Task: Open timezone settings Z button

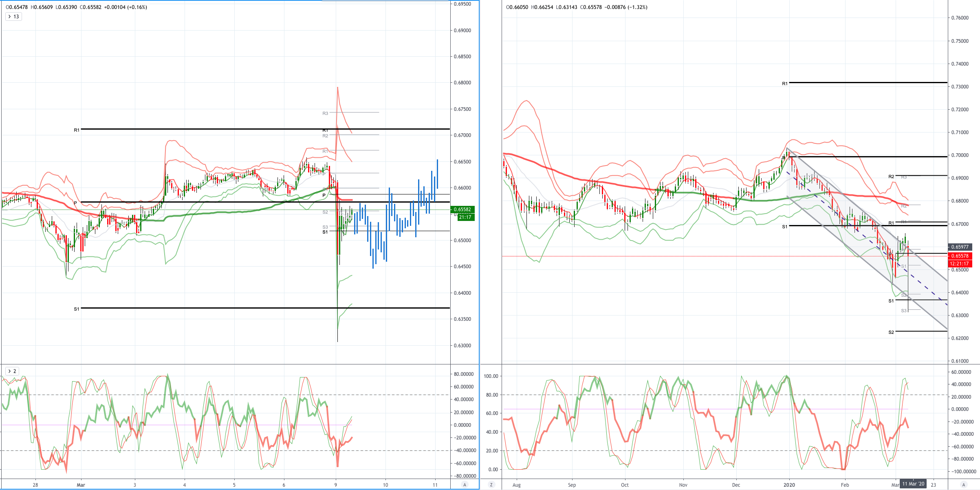Action: tap(491, 485)
